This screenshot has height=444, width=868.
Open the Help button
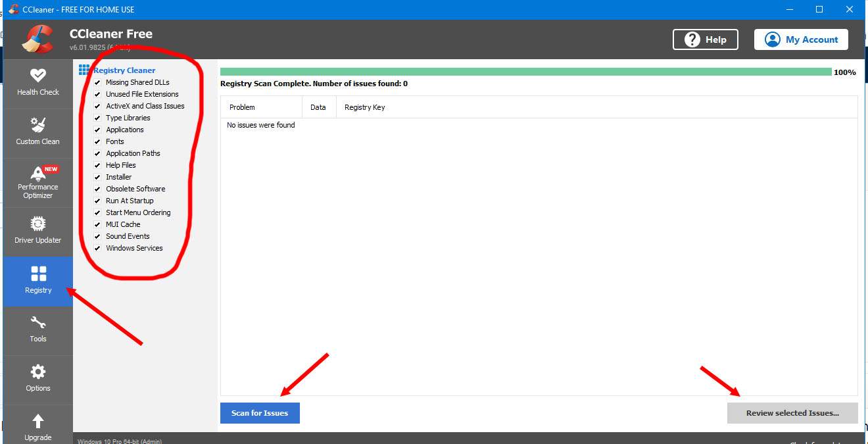pos(706,39)
